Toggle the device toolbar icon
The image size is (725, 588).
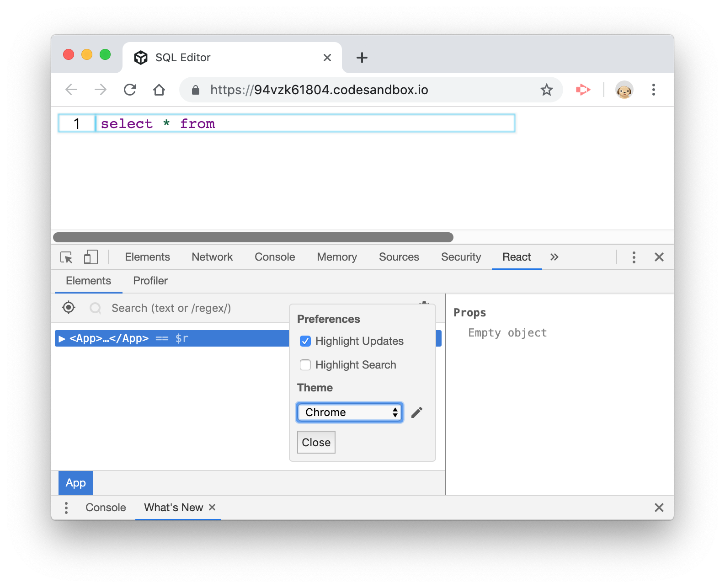(x=91, y=257)
